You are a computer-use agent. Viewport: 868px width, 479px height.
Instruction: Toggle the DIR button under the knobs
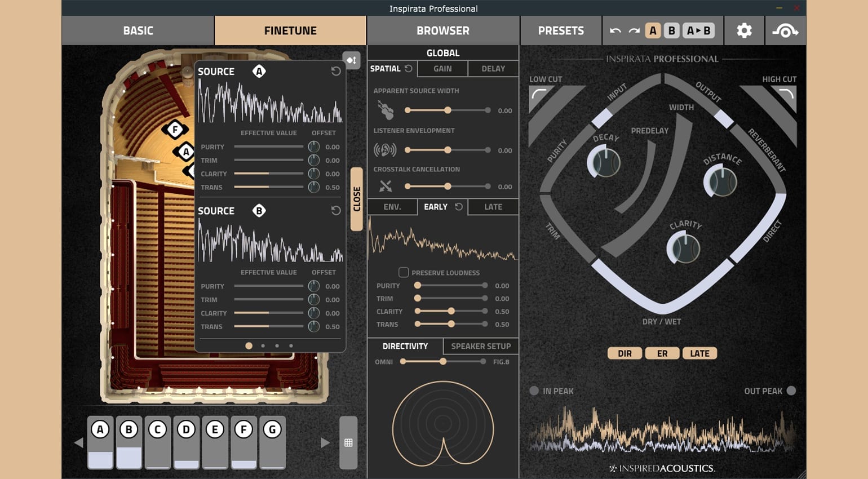click(625, 353)
